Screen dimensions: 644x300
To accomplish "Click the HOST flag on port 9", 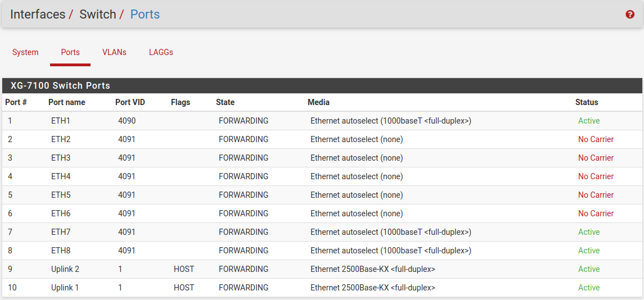I will pos(184,269).
